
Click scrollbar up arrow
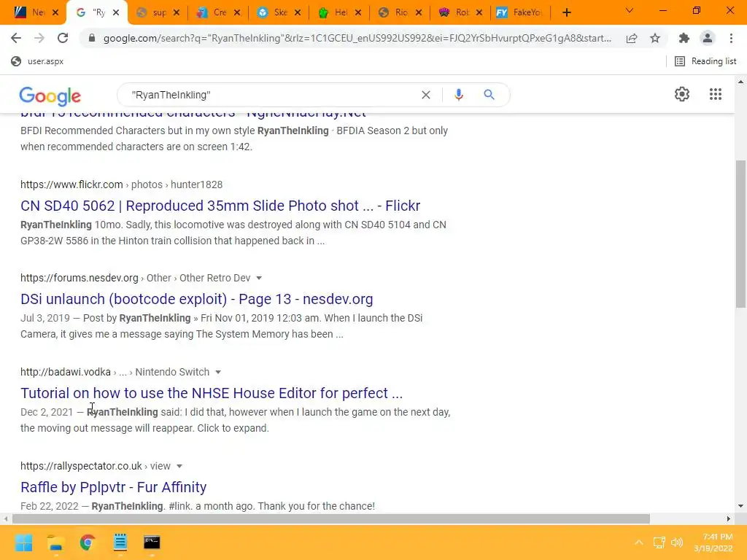[740, 82]
